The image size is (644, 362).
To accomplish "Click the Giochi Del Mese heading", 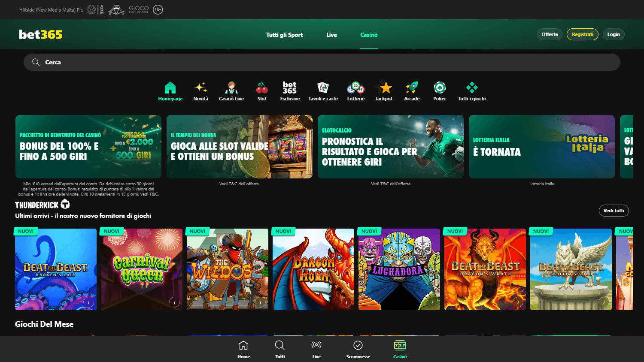I will pyautogui.click(x=44, y=324).
